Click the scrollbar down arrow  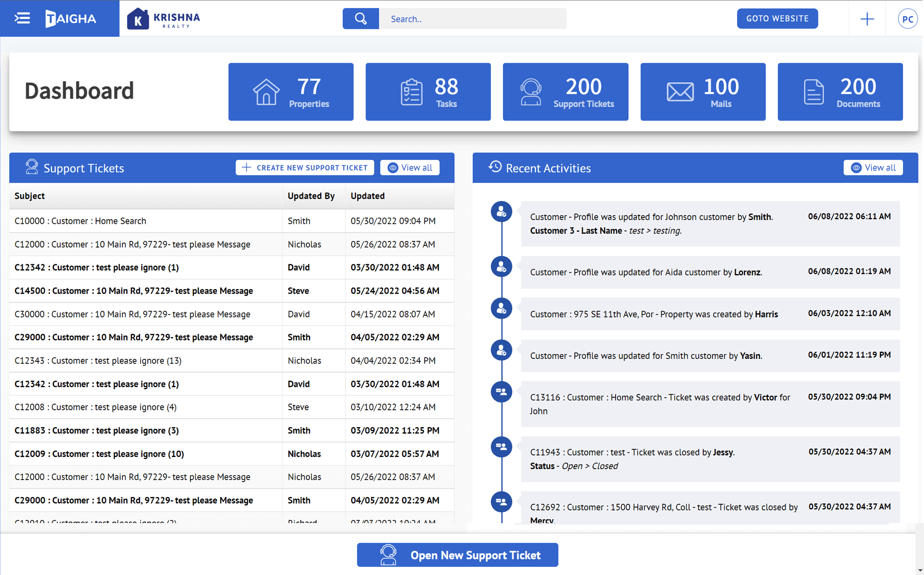pyautogui.click(x=919, y=570)
